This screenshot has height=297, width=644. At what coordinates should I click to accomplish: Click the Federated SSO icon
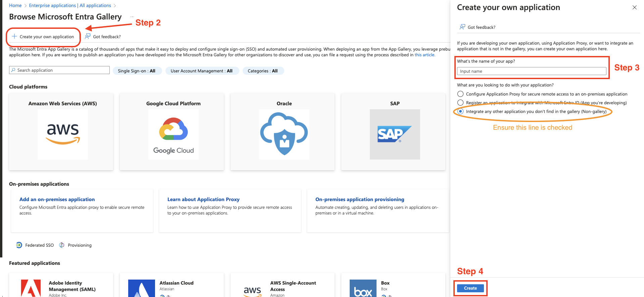coord(19,245)
